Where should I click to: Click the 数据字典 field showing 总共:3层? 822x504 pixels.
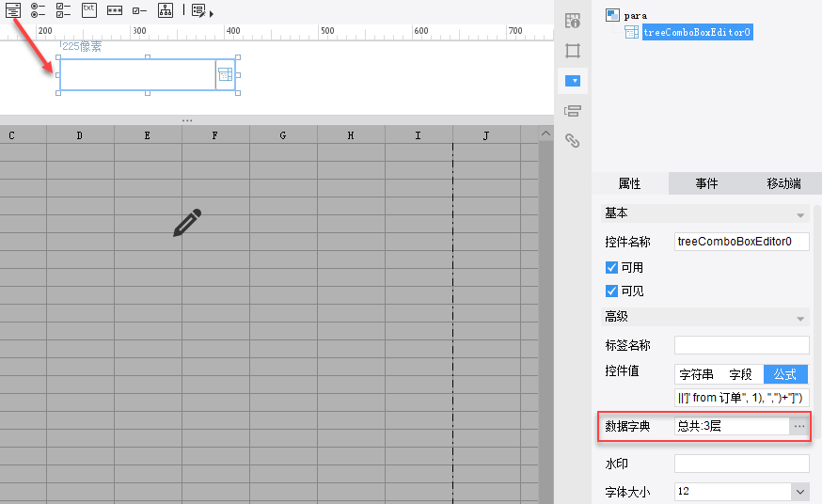tap(732, 426)
